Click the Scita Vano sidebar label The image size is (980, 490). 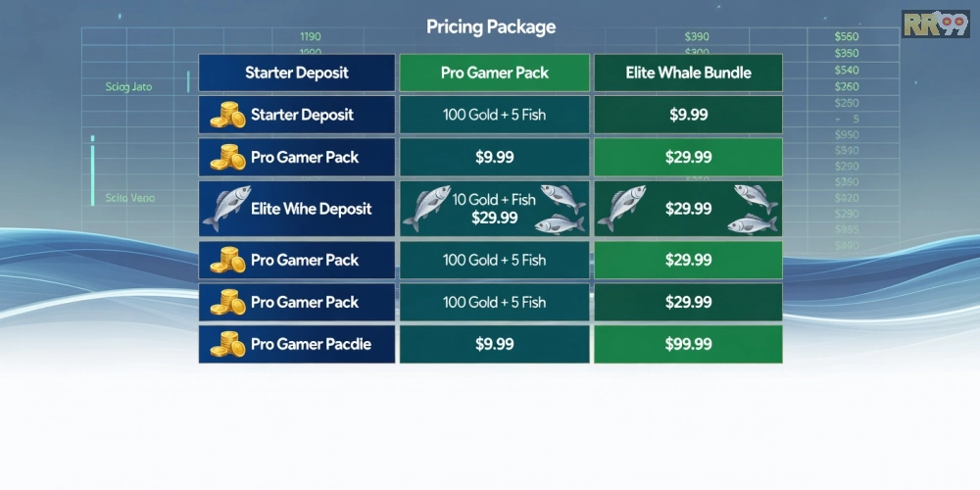click(130, 198)
